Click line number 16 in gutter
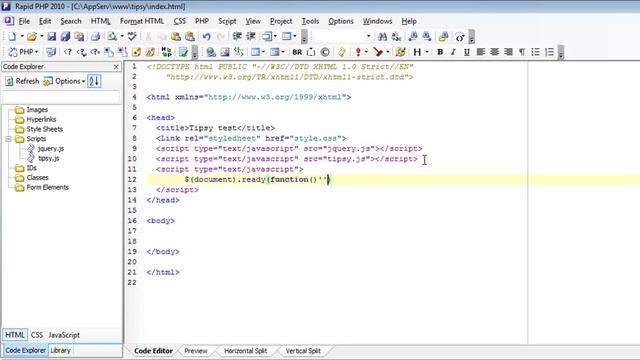Viewport: 640px width, 360px height. coord(132,221)
